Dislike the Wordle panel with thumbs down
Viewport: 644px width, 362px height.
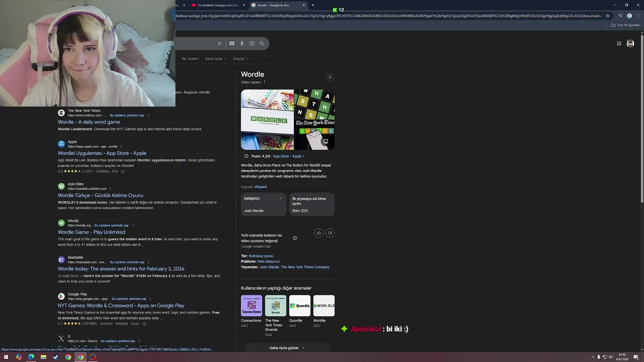[x=330, y=233]
